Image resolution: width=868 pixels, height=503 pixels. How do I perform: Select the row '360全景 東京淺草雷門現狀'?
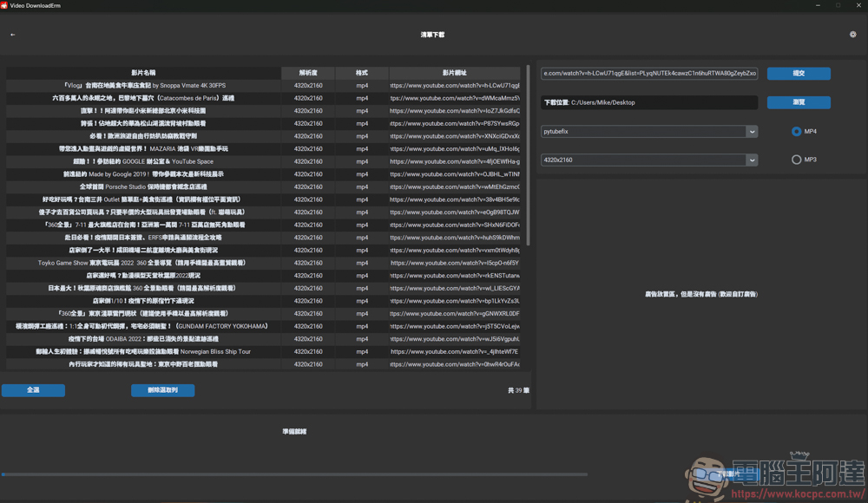tap(263, 314)
